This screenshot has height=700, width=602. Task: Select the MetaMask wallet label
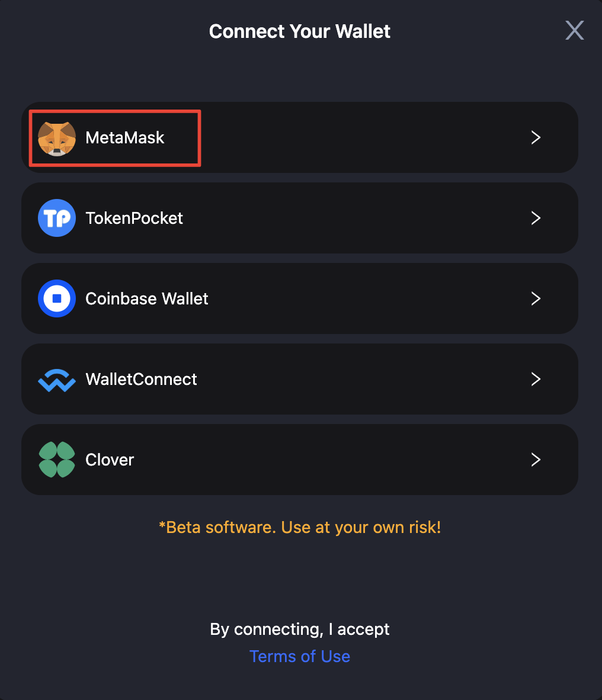point(125,138)
